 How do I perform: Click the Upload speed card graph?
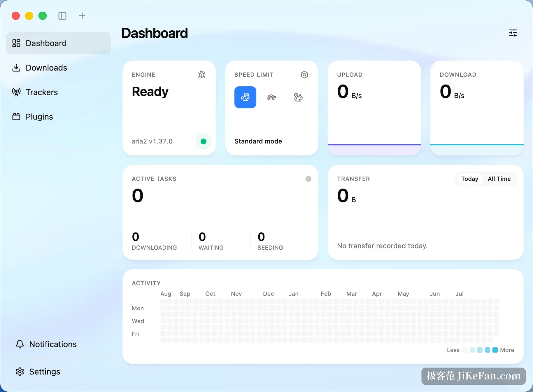[374, 149]
